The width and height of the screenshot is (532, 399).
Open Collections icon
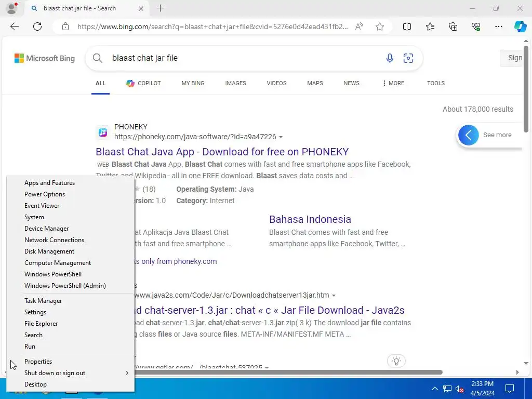pyautogui.click(x=453, y=26)
